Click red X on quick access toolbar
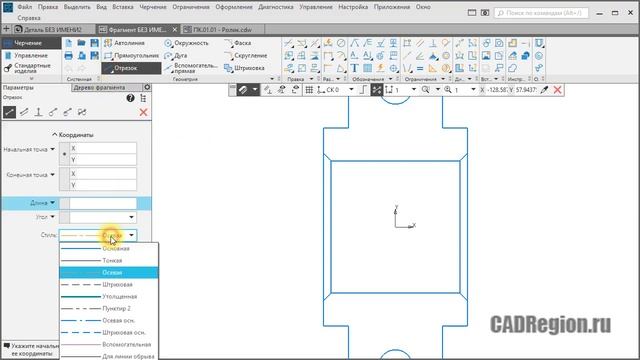Image resolution: width=640 pixels, height=360 pixels. [x=558, y=90]
